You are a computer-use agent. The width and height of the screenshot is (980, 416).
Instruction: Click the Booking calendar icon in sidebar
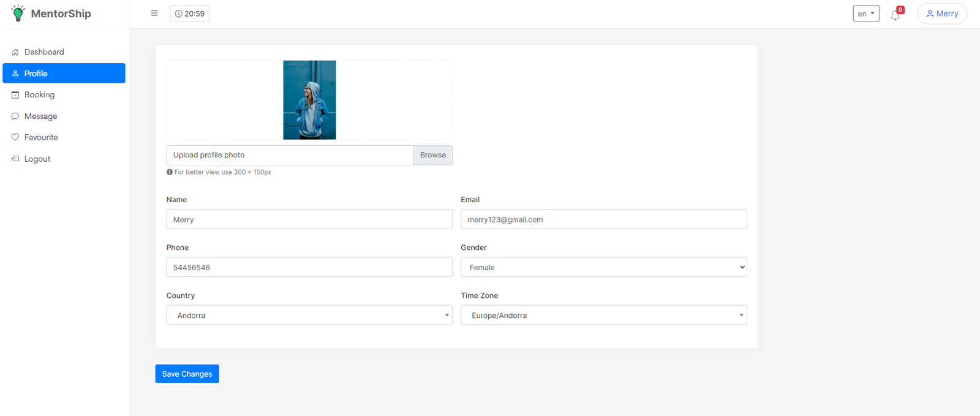point(15,95)
